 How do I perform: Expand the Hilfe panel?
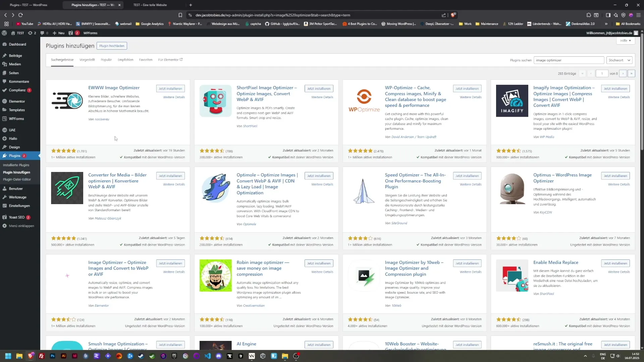[x=625, y=41]
